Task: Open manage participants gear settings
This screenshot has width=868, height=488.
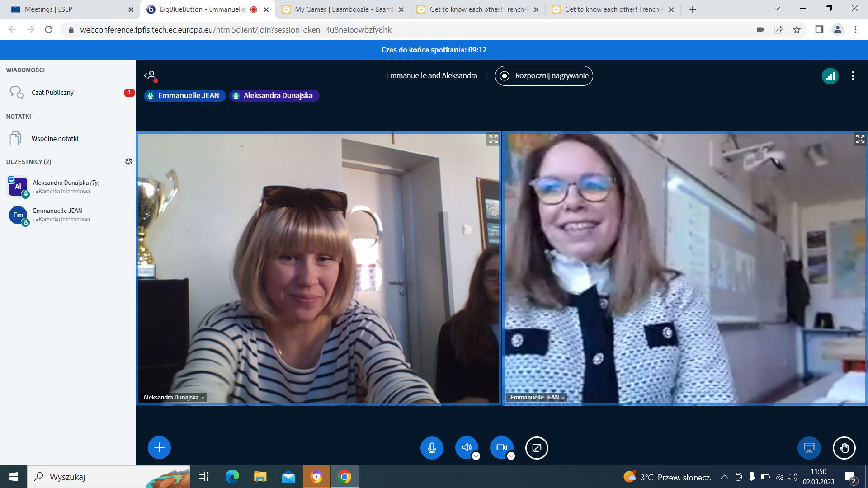Action: point(128,162)
